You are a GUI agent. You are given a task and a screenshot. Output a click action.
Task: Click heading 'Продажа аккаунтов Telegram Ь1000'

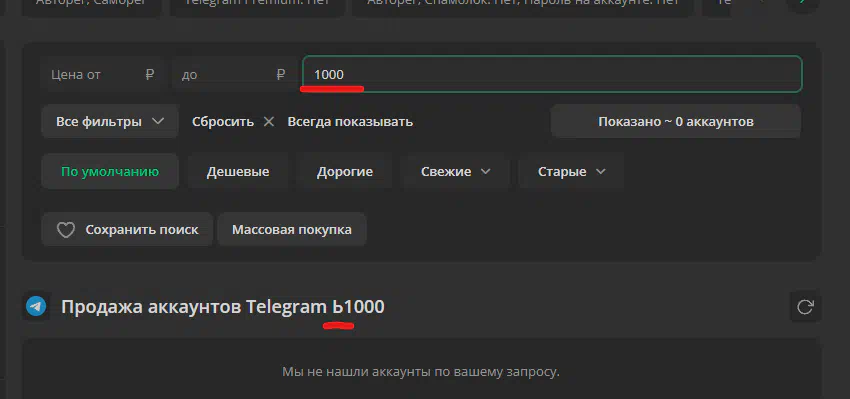223,307
